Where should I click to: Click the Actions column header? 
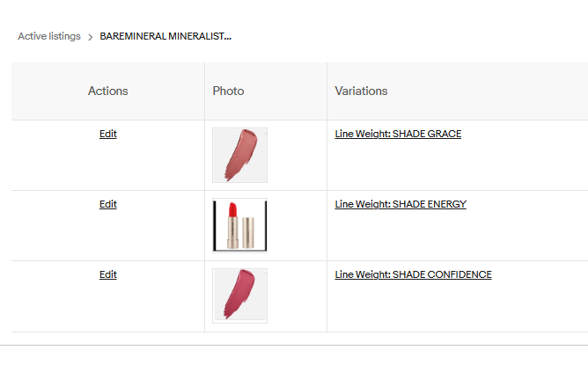pyautogui.click(x=107, y=91)
